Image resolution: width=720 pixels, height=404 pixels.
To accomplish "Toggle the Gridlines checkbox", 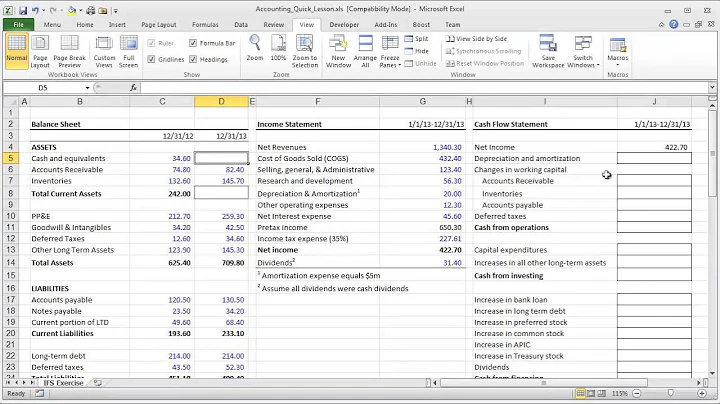I will pyautogui.click(x=151, y=59).
